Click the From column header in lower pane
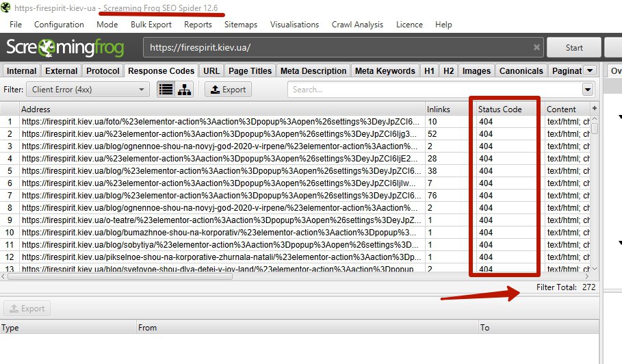Screen dimensions: 622x364 point(307,328)
